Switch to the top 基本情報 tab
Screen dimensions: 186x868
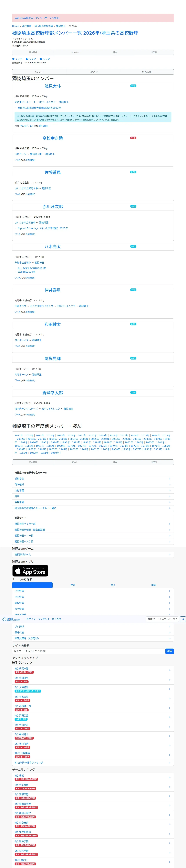click(x=33, y=52)
